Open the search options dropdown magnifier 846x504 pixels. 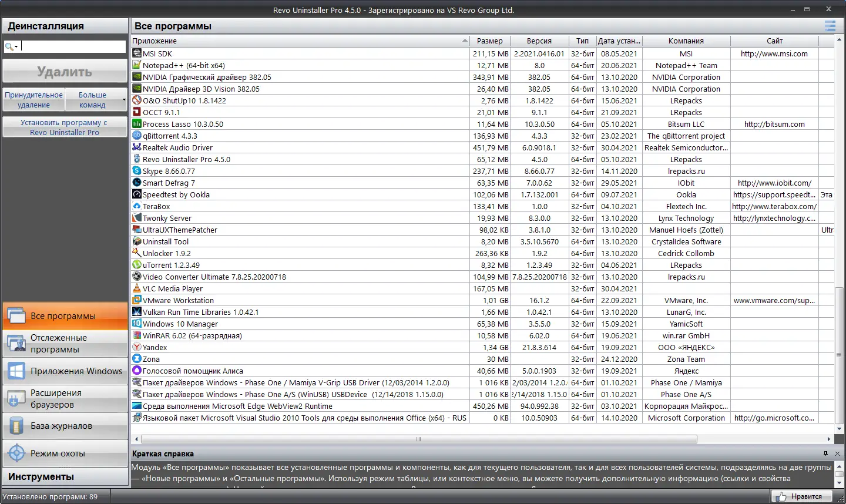(11, 46)
